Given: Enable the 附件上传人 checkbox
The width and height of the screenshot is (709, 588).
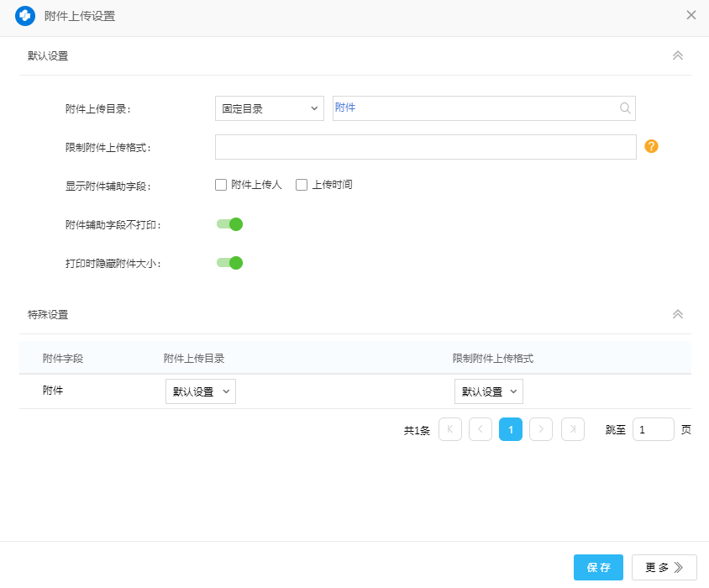Looking at the screenshot, I should [221, 185].
